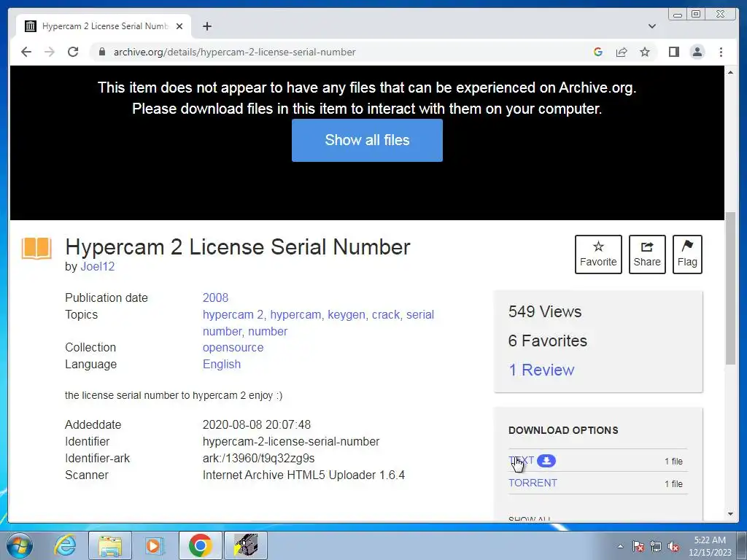The image size is (747, 560).
Task: Select identifier hypercam-2-license-serial-number value
Action: point(291,441)
